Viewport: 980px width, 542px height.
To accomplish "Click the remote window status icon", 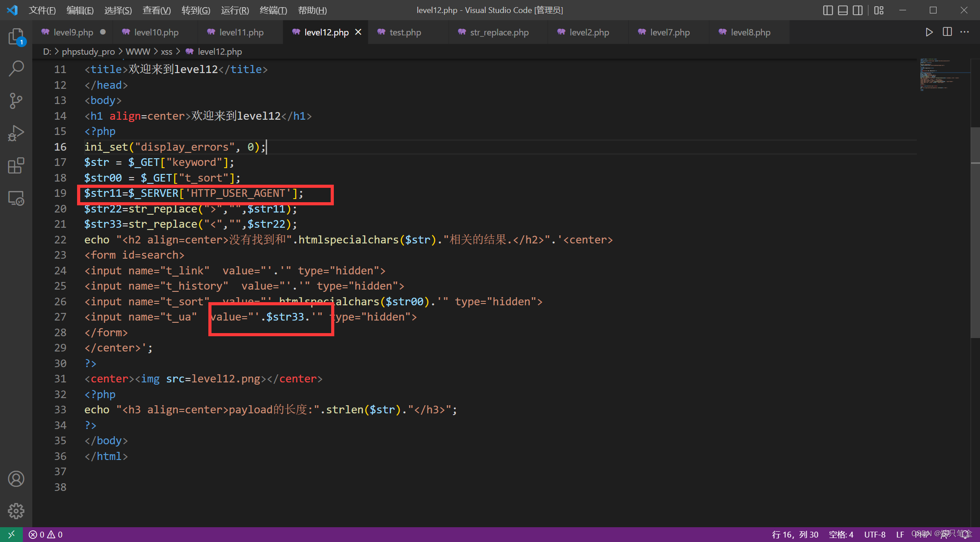I will pos(12,534).
